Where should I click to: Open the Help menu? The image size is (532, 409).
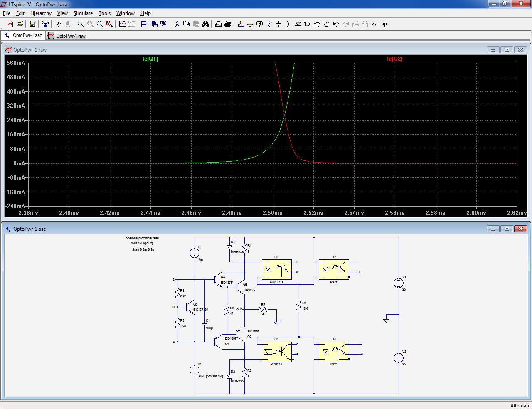click(145, 13)
